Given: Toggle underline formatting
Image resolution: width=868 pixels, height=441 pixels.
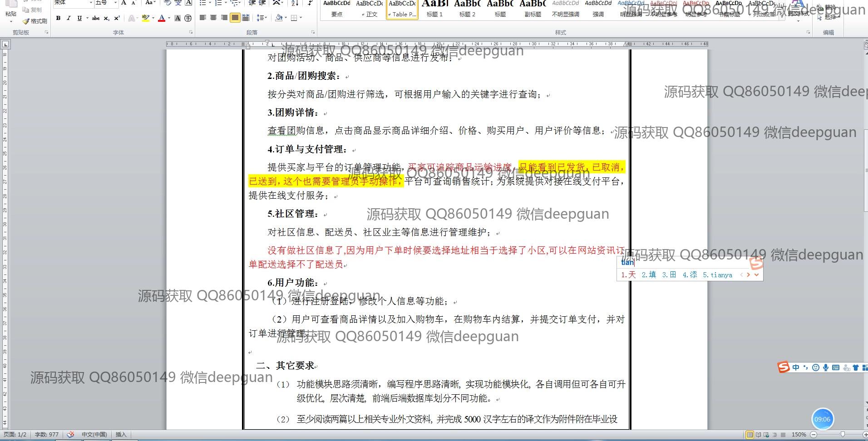Looking at the screenshot, I should (79, 18).
